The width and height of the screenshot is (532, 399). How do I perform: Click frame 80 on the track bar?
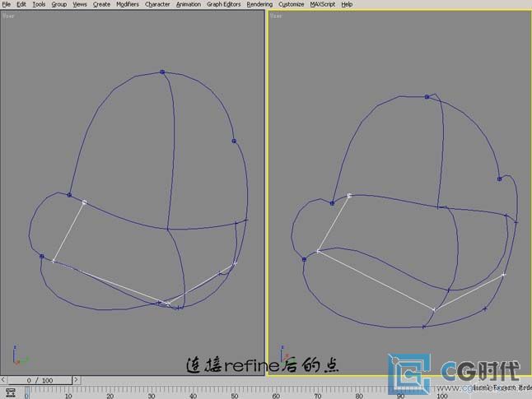pos(359,396)
